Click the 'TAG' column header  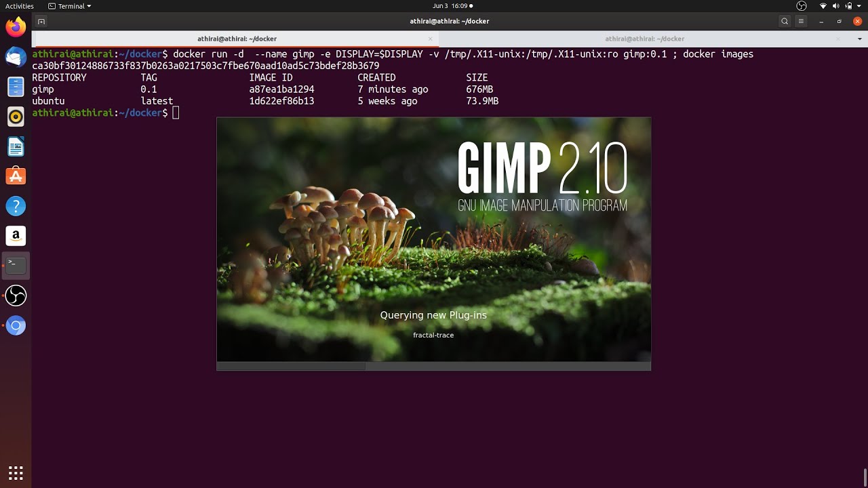coord(149,78)
